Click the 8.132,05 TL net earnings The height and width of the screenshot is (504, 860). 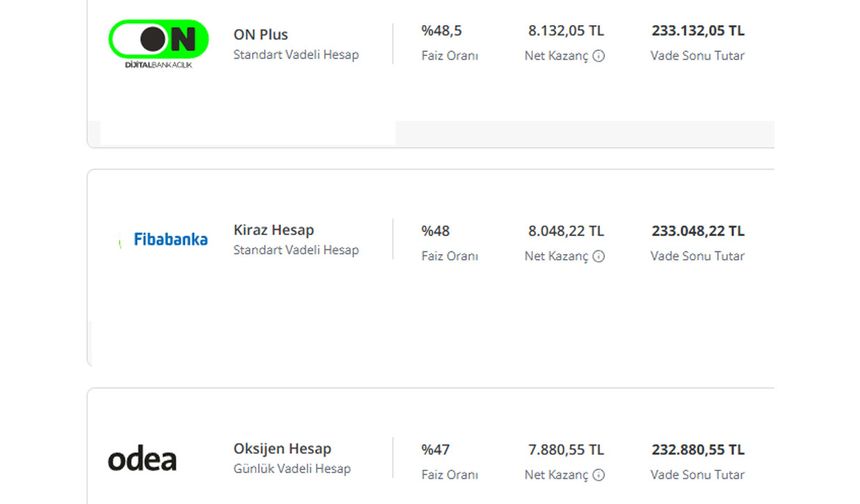click(566, 31)
